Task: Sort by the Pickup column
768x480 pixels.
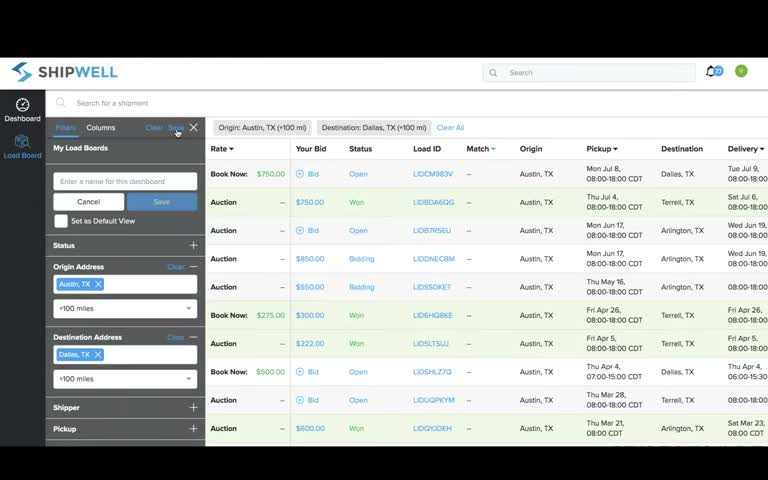Action: (602, 149)
